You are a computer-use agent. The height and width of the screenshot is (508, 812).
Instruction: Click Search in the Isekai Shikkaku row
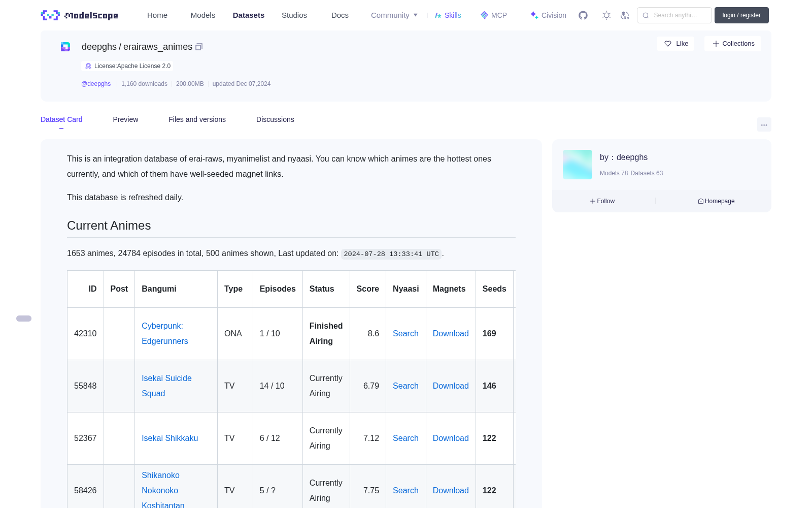(405, 438)
